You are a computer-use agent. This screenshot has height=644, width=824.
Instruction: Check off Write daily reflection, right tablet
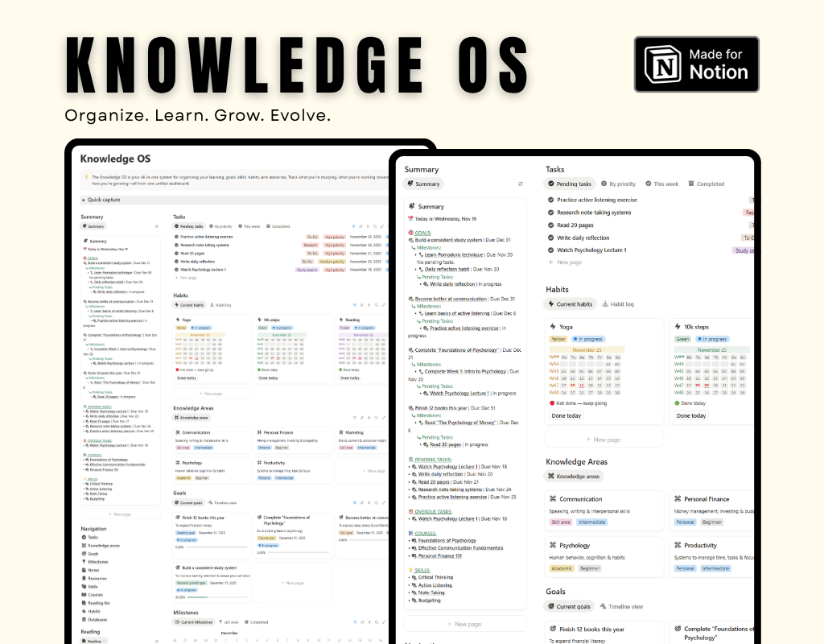coord(550,237)
